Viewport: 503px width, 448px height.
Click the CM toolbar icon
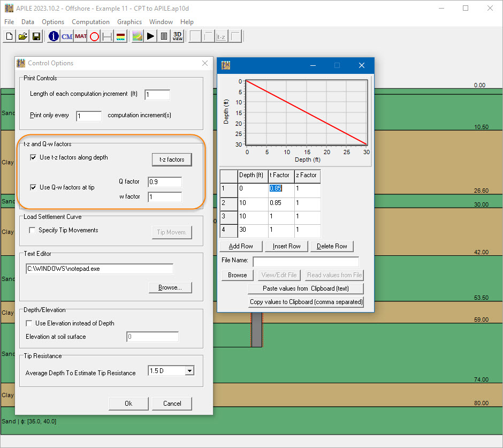pyautogui.click(x=66, y=36)
